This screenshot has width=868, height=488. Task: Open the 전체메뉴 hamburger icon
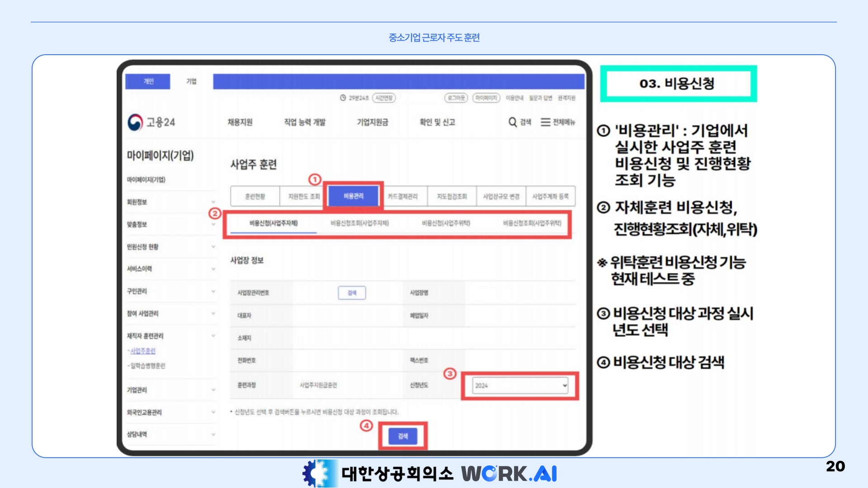coord(545,122)
